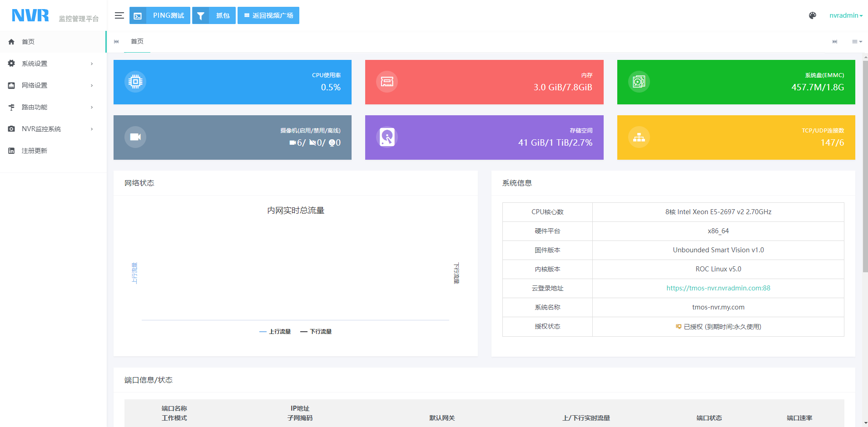Expand the 网络设置 sidebar menu
868x427 pixels.
[x=53, y=85]
